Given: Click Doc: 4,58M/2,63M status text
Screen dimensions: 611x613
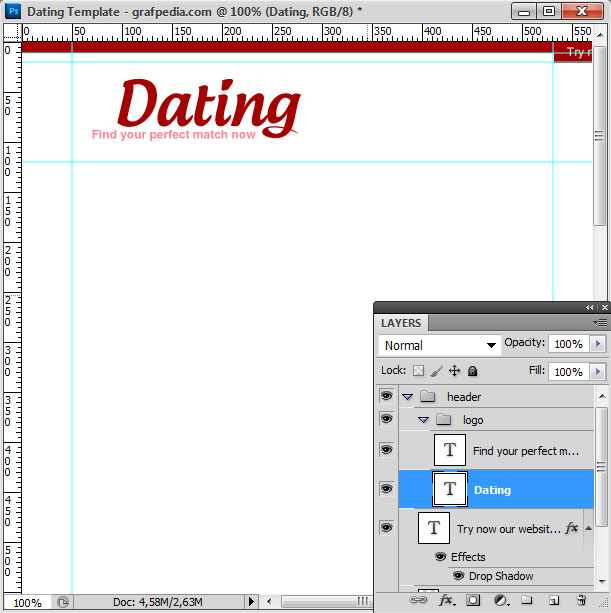Looking at the screenshot, I should 158,602.
